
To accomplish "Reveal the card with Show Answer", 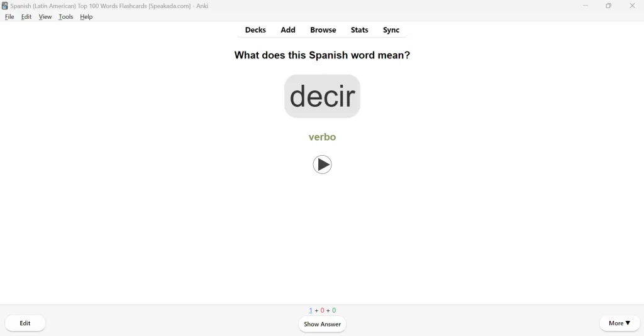I will tap(323, 324).
